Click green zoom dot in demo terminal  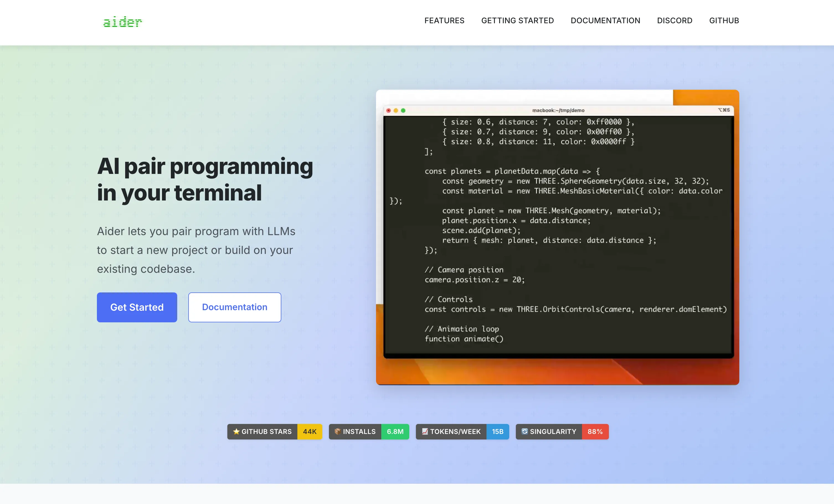coord(403,110)
